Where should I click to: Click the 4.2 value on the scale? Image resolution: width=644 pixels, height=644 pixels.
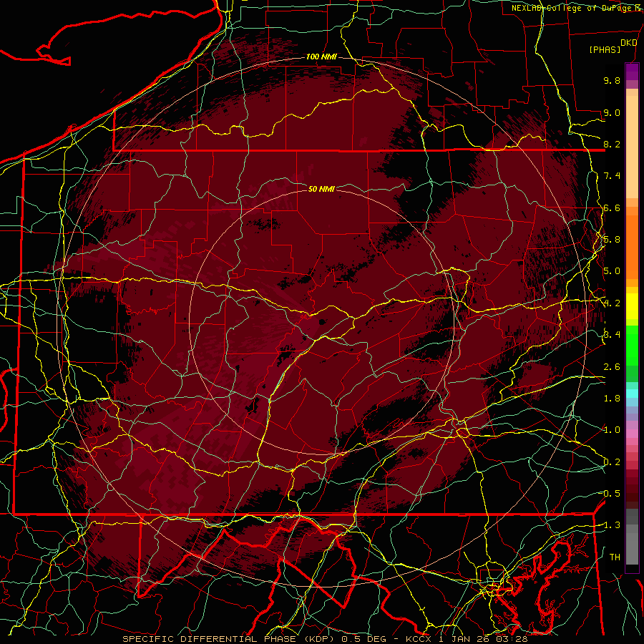(x=612, y=303)
